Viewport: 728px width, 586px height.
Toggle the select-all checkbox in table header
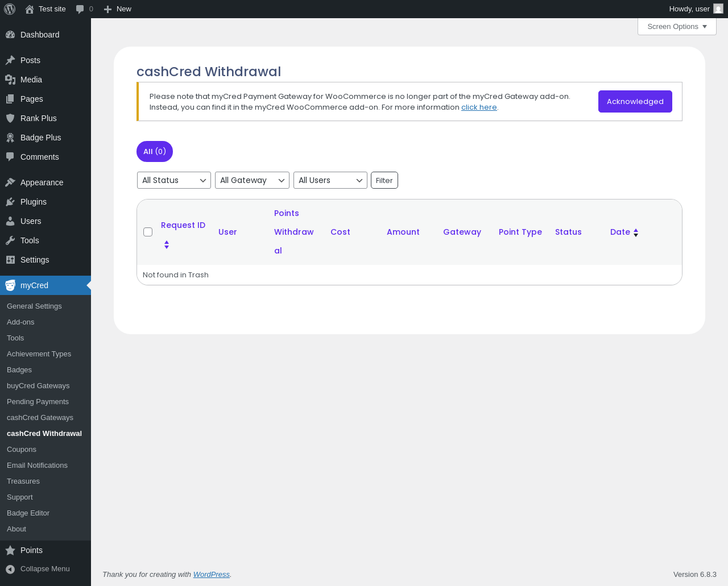pos(148,232)
